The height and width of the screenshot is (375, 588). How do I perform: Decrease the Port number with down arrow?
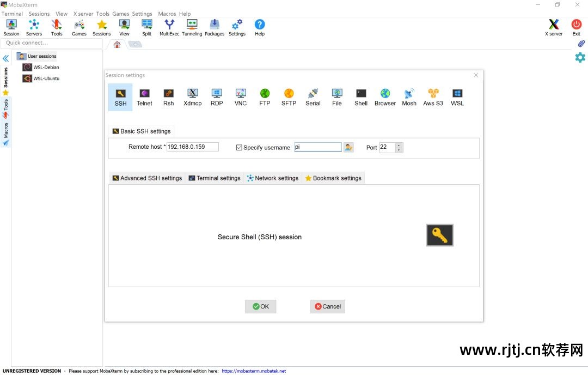point(399,150)
